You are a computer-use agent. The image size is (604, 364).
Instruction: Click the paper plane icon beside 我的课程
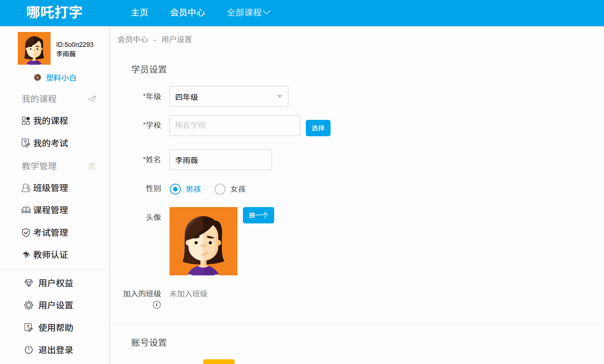point(92,99)
